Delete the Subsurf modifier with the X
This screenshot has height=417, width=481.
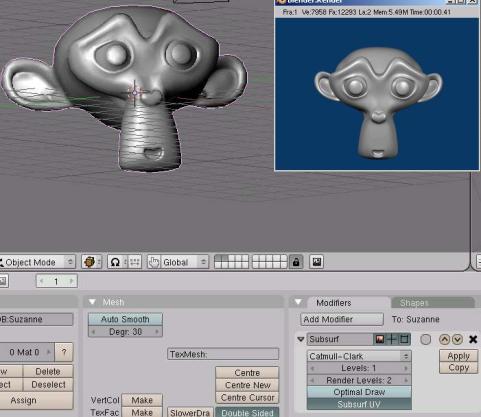click(x=473, y=339)
